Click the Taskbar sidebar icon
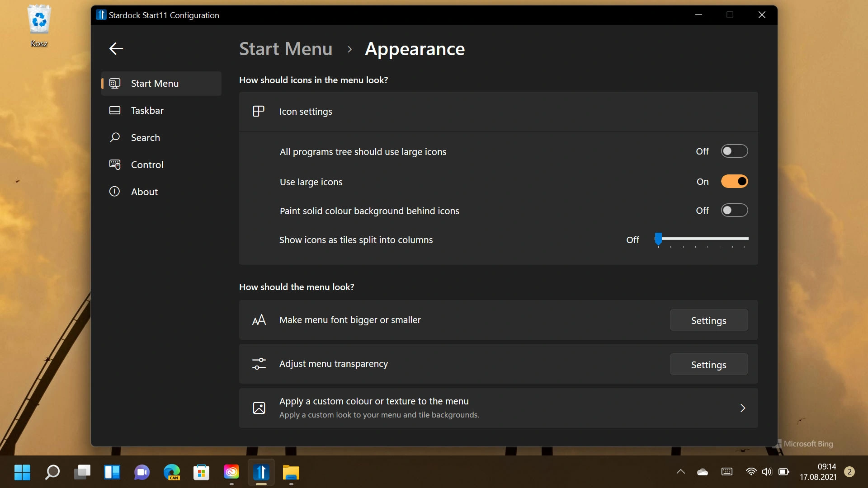Screen dimensions: 868x488 tap(115, 110)
